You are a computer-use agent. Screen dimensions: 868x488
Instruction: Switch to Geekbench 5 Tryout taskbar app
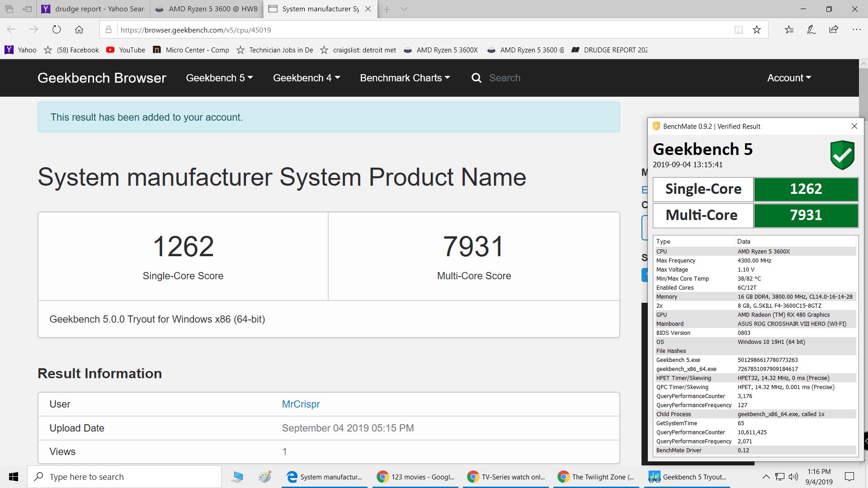click(x=687, y=477)
